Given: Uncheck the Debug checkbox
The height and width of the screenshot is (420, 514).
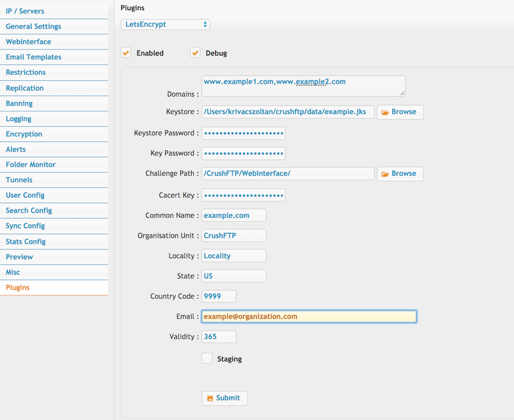Looking at the screenshot, I should (195, 53).
